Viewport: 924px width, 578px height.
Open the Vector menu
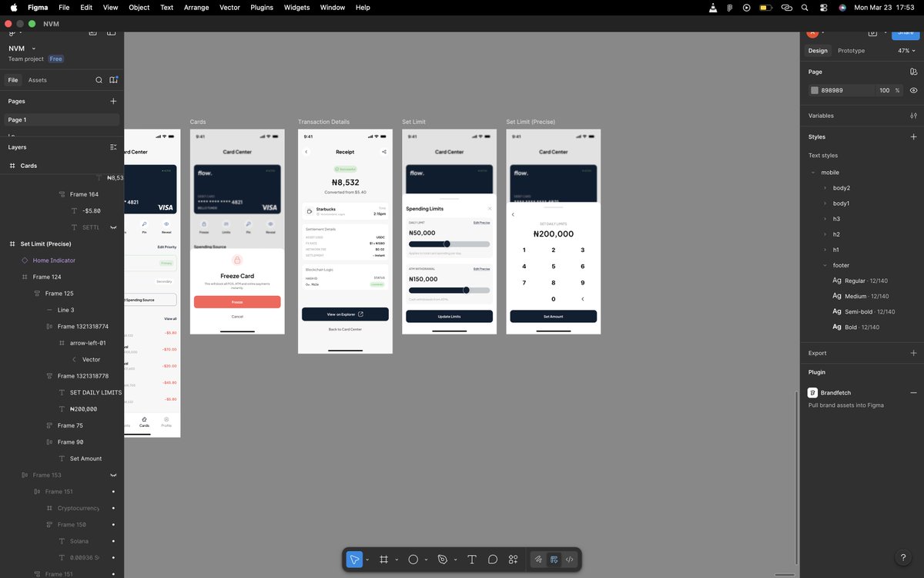229,8
